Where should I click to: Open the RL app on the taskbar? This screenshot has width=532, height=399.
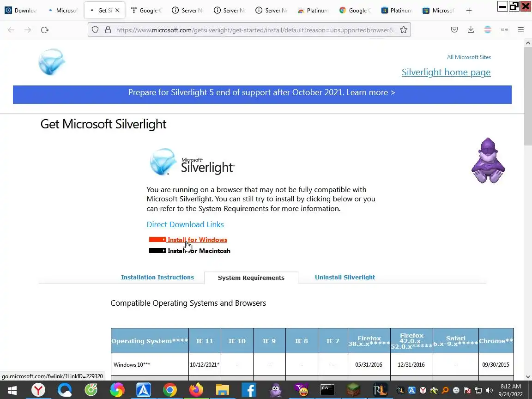pos(380,390)
